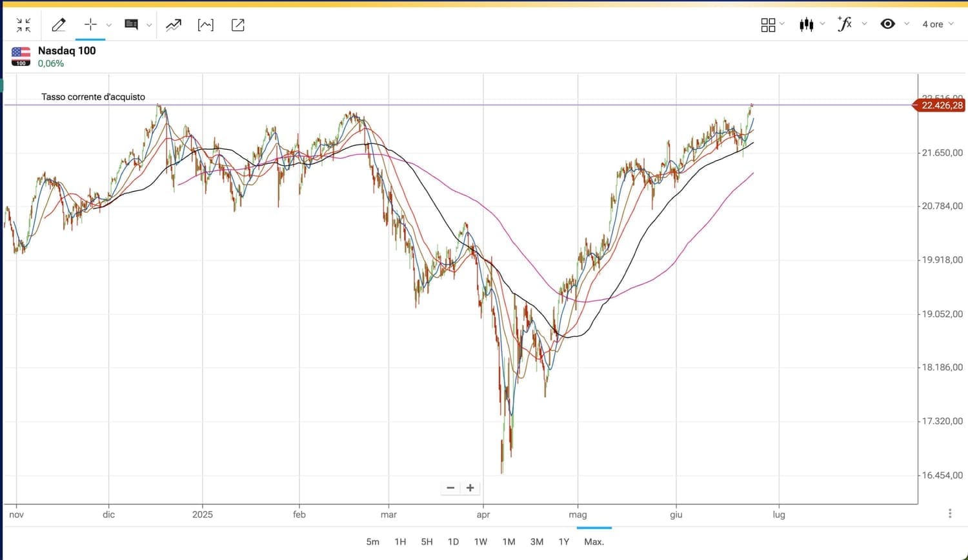
Task: Click the text annotation comment icon
Action: [132, 25]
